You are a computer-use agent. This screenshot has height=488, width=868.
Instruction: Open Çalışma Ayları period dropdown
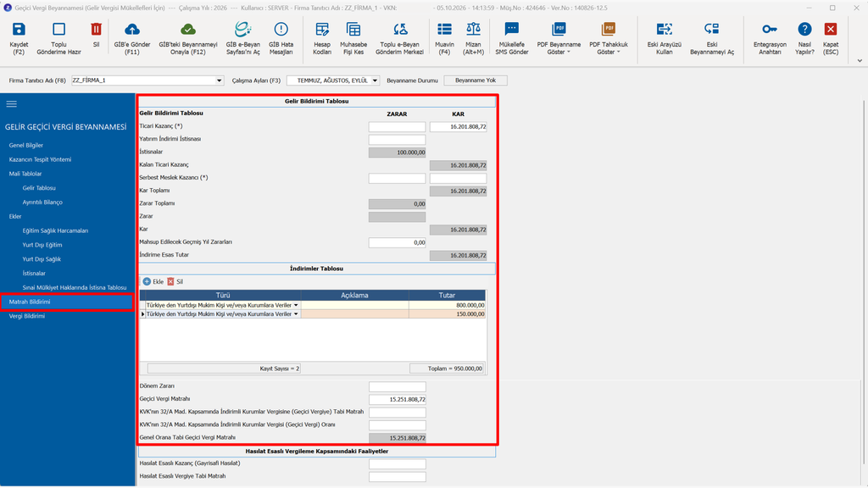point(375,80)
